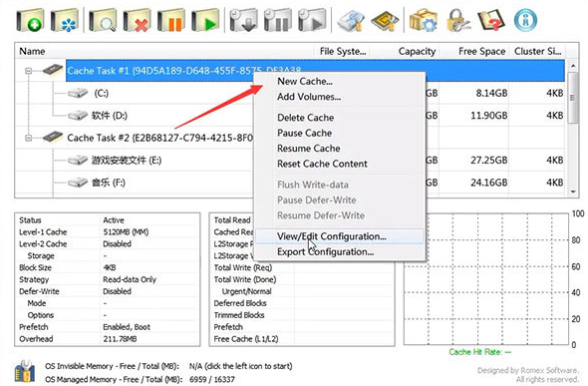Click the drive icon next to 软件 (D:)
This screenshot has height=386, width=588.
(78, 115)
